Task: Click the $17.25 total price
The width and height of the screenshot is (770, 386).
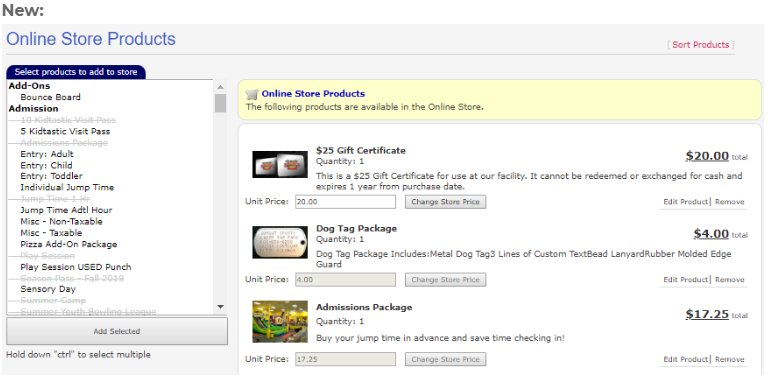Action: click(707, 314)
